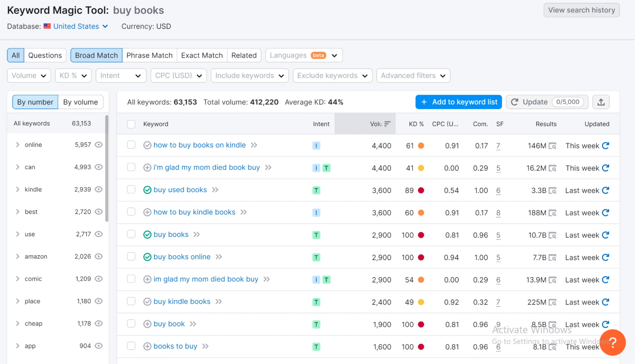
Task: Expand the 'comic' keyword group
Action: (18, 279)
